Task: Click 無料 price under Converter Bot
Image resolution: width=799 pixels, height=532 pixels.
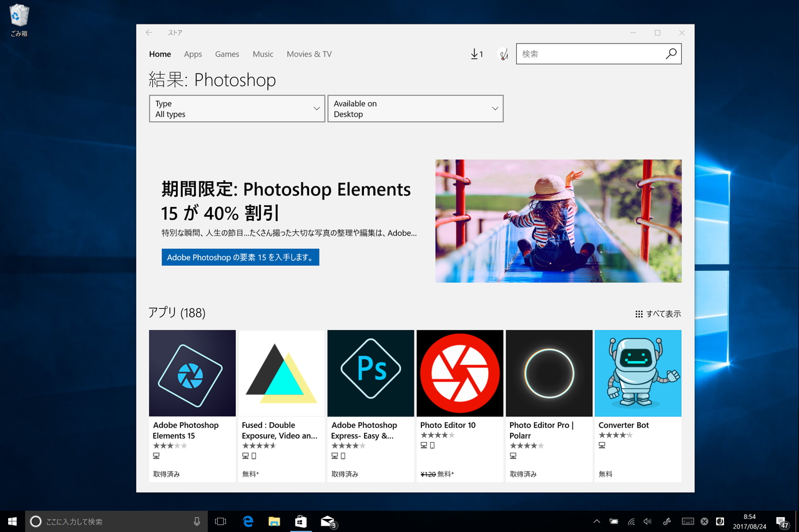Action: [x=605, y=474]
